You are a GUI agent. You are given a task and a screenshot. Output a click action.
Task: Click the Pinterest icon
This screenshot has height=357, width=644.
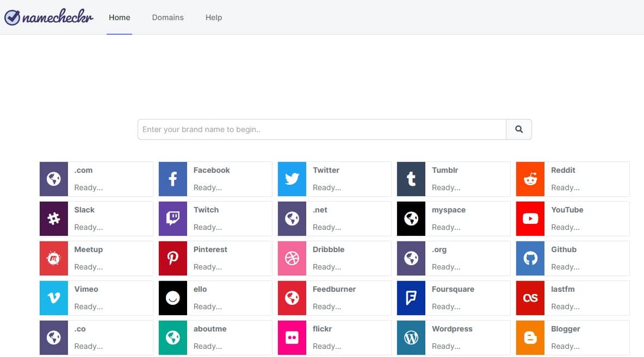tap(173, 259)
